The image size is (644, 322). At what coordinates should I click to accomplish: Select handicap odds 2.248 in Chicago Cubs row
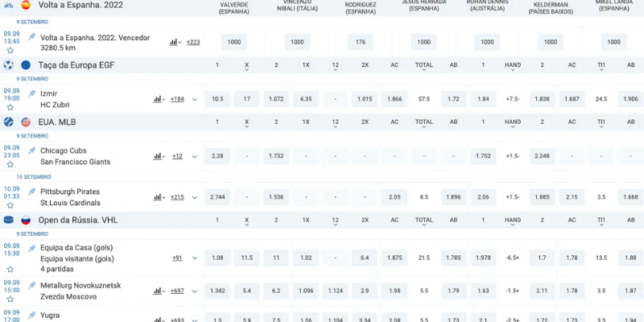tap(542, 156)
